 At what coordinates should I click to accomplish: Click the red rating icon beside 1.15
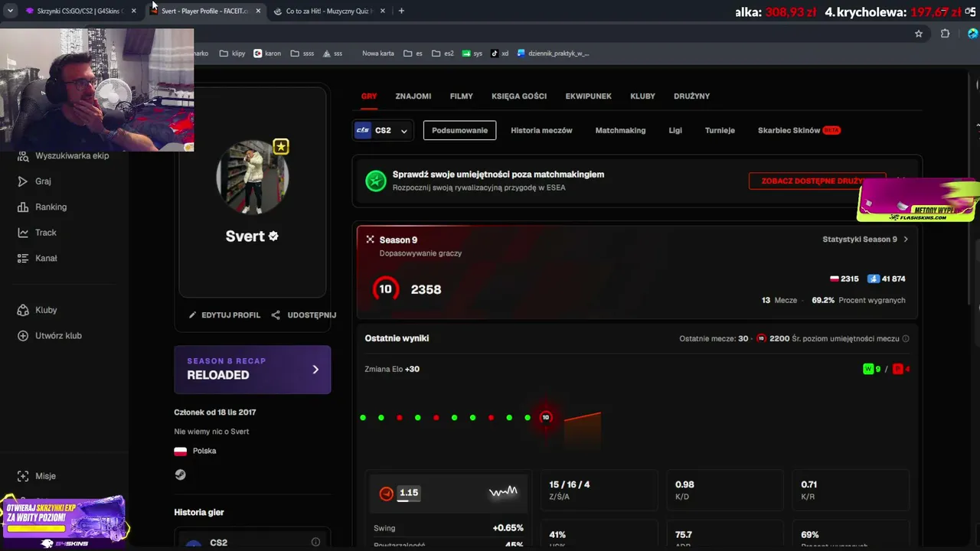pos(387,494)
